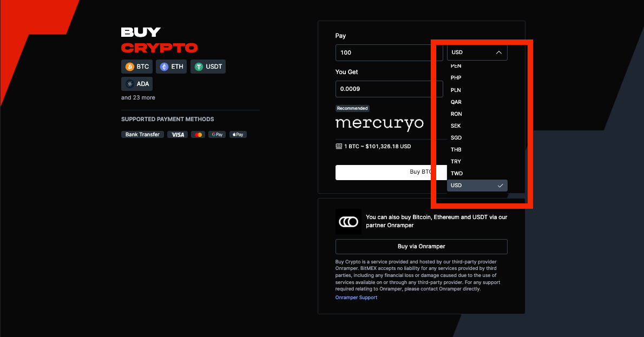Select the ADA crypto chip
The height and width of the screenshot is (337, 644).
pyautogui.click(x=137, y=84)
